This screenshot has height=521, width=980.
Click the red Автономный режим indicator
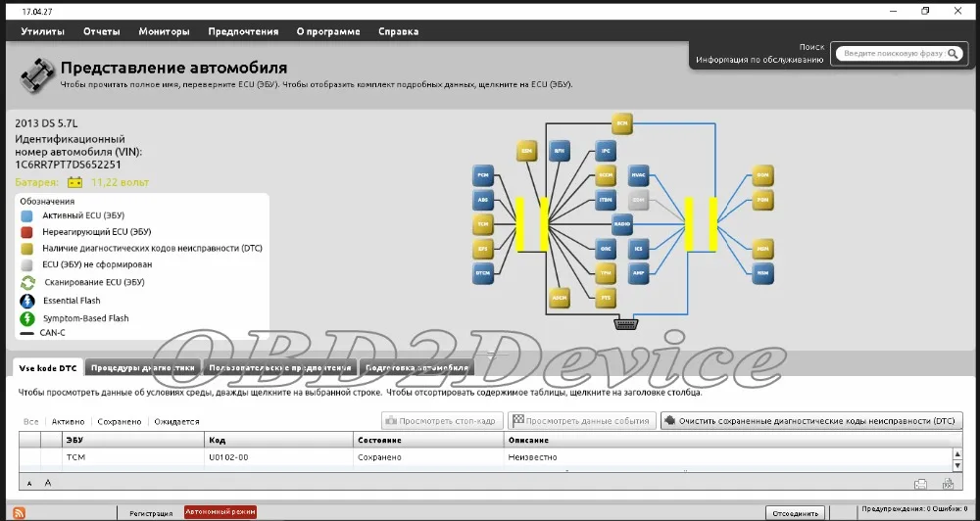click(x=220, y=512)
